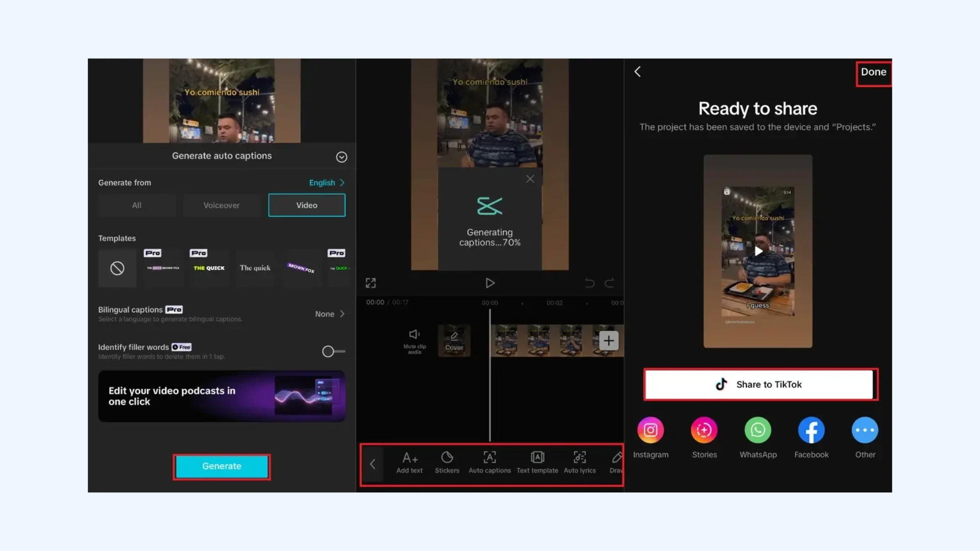Go back from Ready to share screen
Image resolution: width=980 pixels, height=551 pixels.
638,72
